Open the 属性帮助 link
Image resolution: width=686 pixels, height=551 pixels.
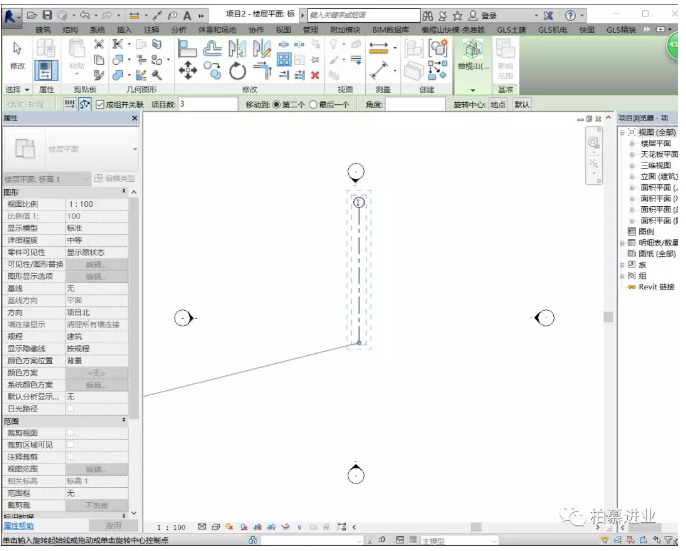(18, 526)
